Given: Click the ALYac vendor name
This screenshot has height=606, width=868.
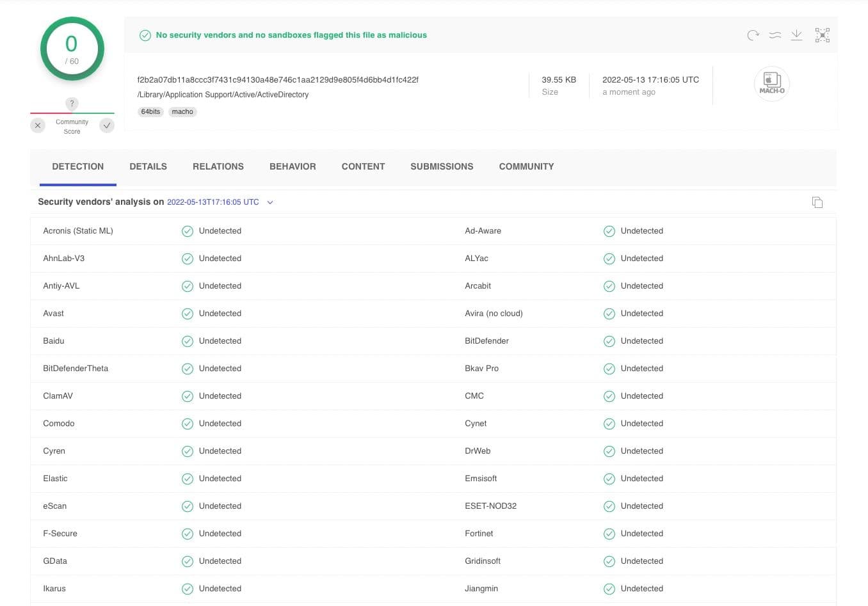Looking at the screenshot, I should coord(477,259).
